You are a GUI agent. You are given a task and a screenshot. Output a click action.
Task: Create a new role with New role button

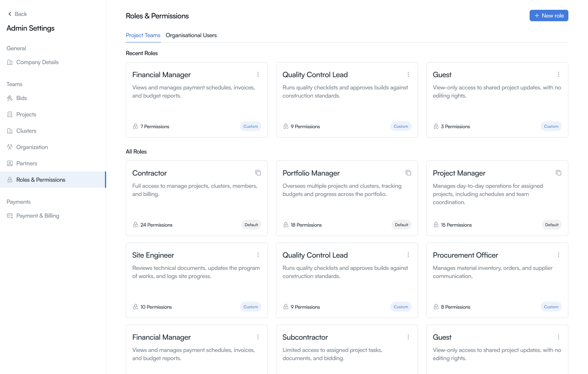549,16
